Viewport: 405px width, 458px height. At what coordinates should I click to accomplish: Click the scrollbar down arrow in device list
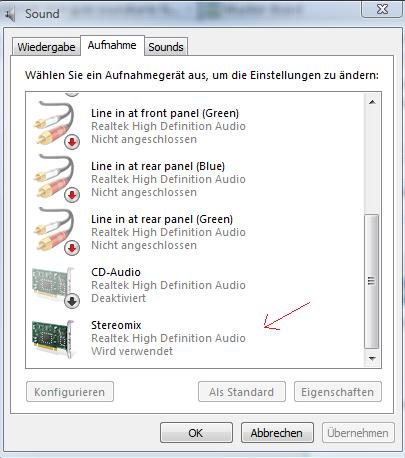pyautogui.click(x=372, y=359)
